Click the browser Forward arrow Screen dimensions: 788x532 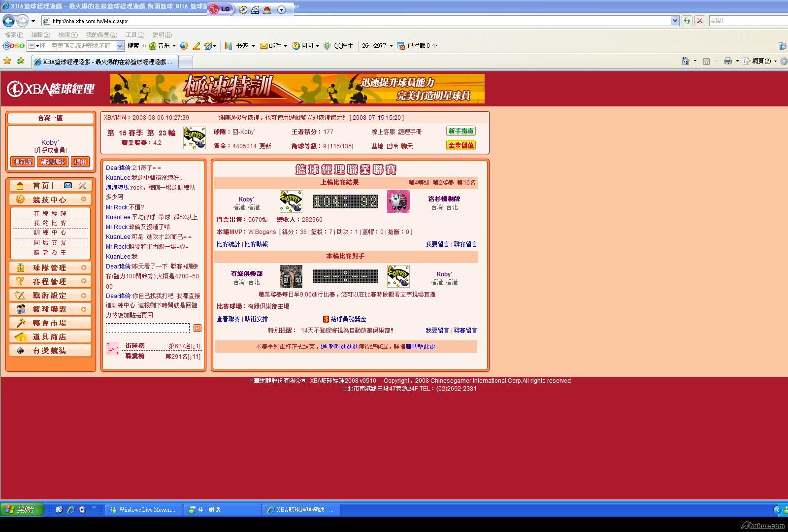[22, 21]
